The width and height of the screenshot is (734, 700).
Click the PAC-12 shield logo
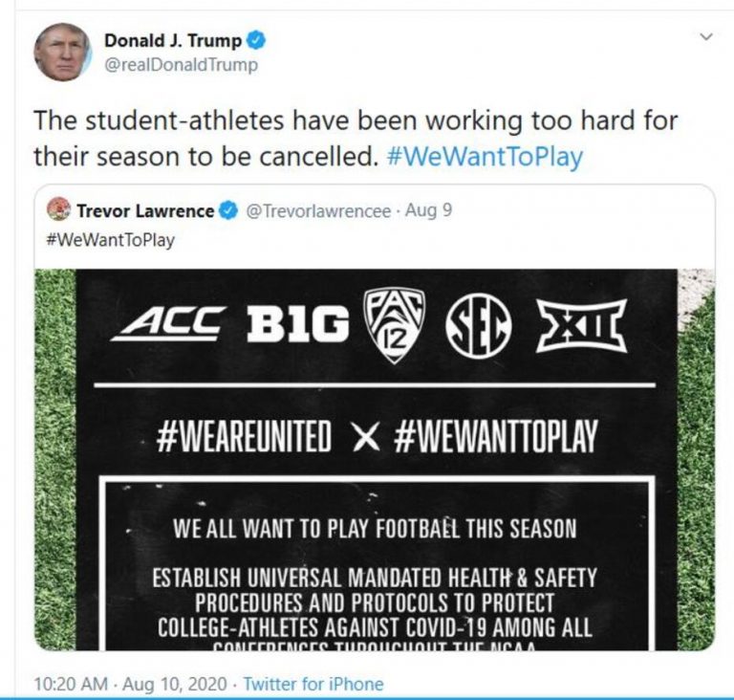point(395,325)
